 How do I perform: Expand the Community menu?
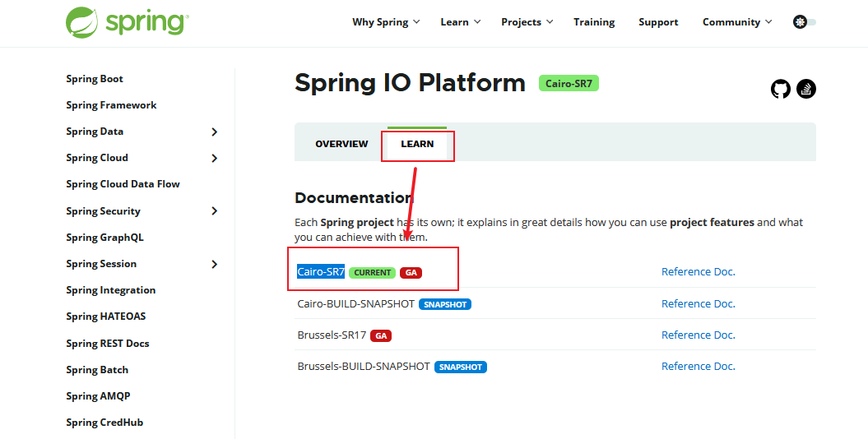pos(737,22)
